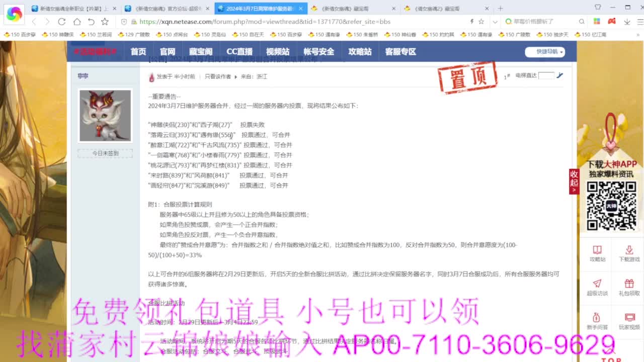The width and height of the screenshot is (644, 362).
Task: Click the 新手问答 money bag icon
Action: coord(597,318)
